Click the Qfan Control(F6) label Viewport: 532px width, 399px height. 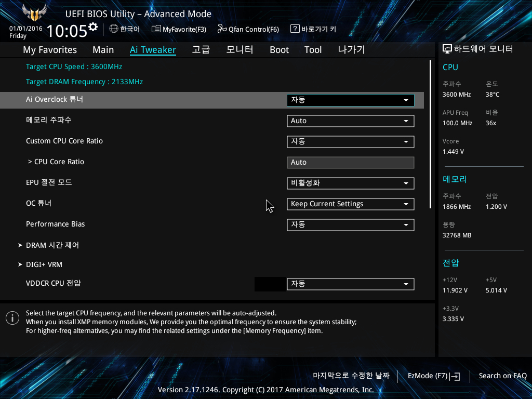point(254,30)
